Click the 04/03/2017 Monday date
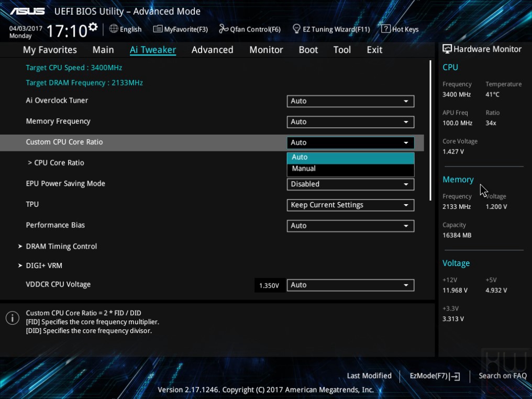The width and height of the screenshot is (532, 399). pyautogui.click(x=26, y=32)
